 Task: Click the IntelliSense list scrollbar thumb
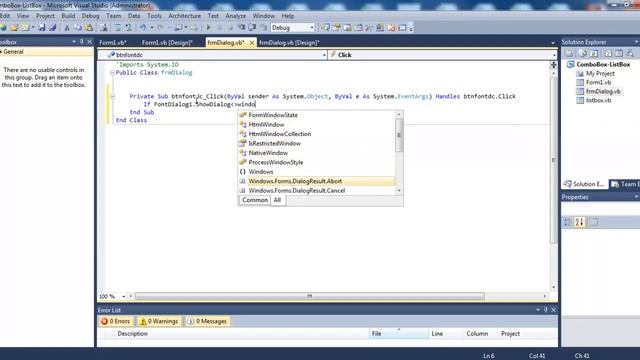tap(399, 136)
